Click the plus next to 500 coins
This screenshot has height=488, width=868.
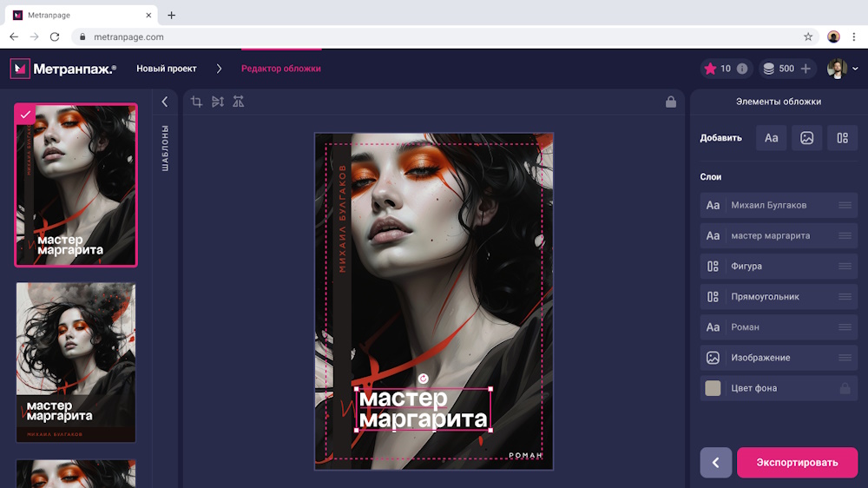(x=806, y=69)
